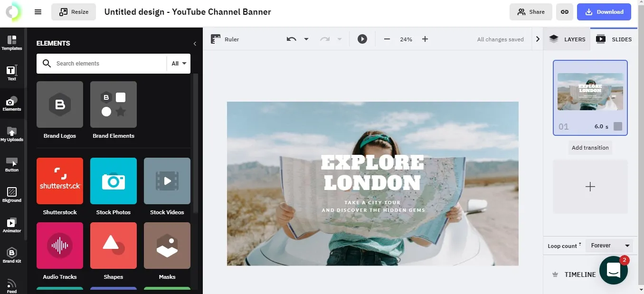644x294 pixels.
Task: Add a new slide with plus tile
Action: pyautogui.click(x=590, y=187)
